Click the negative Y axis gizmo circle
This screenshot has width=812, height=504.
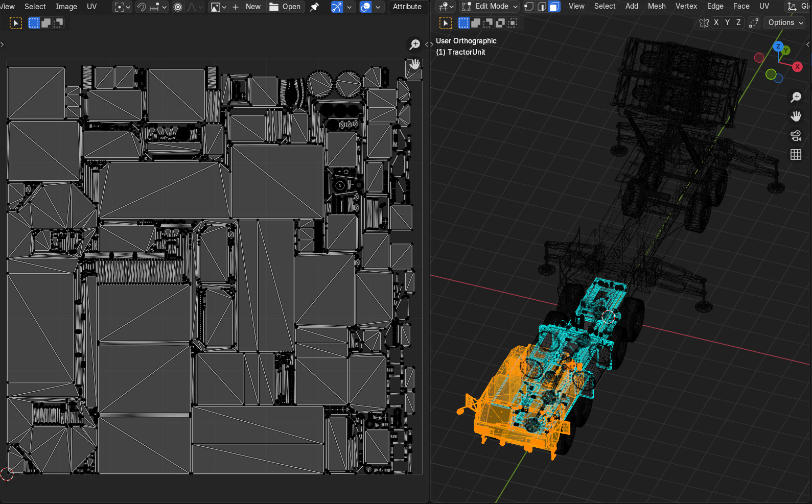click(771, 75)
